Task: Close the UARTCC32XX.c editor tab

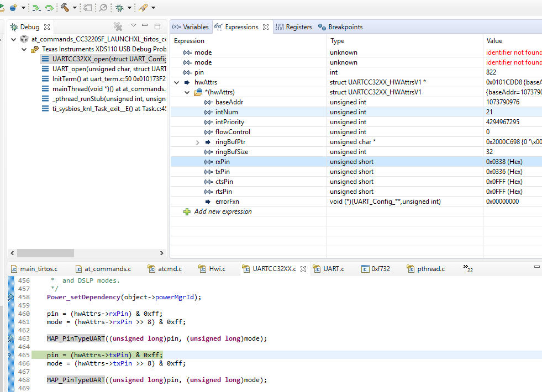Action: point(302,269)
